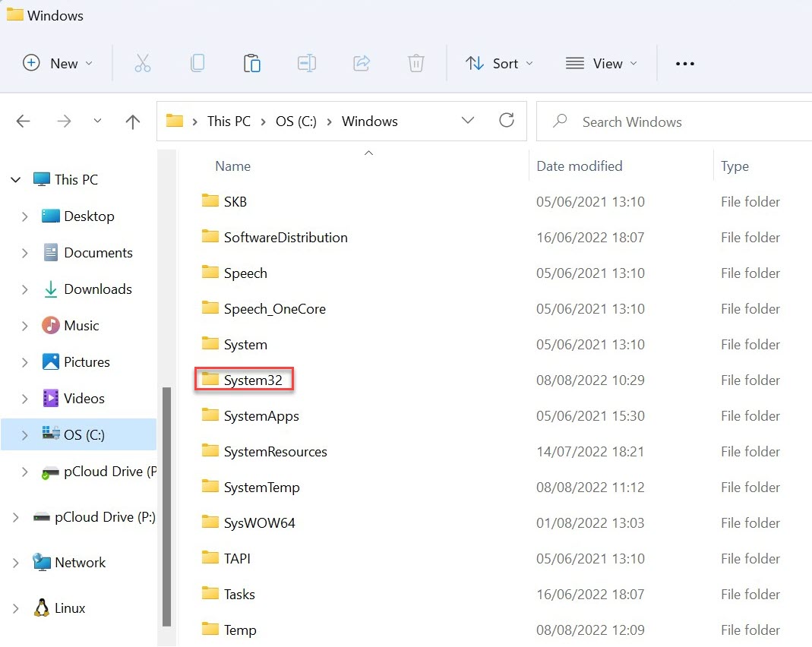This screenshot has width=812, height=647.
Task: Expand the OS (C:) tree node
Action: pyautogui.click(x=24, y=435)
